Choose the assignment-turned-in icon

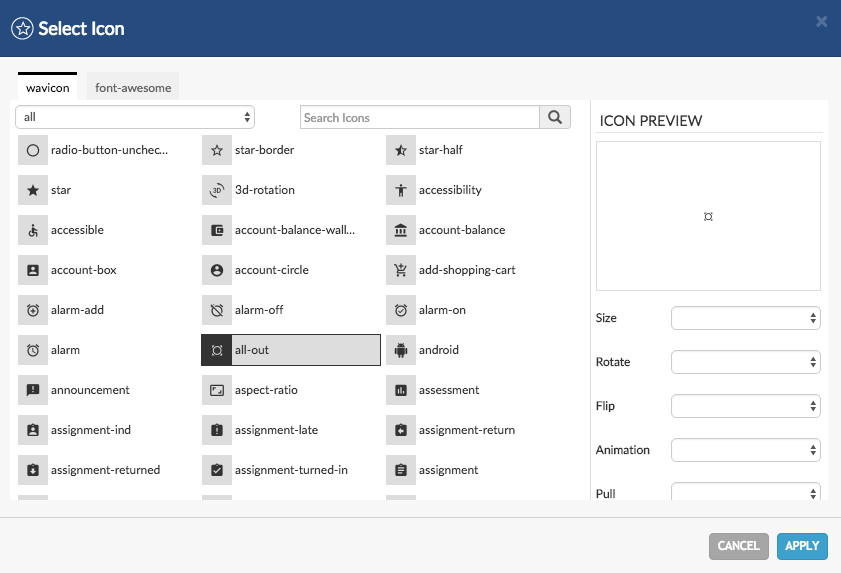point(290,470)
